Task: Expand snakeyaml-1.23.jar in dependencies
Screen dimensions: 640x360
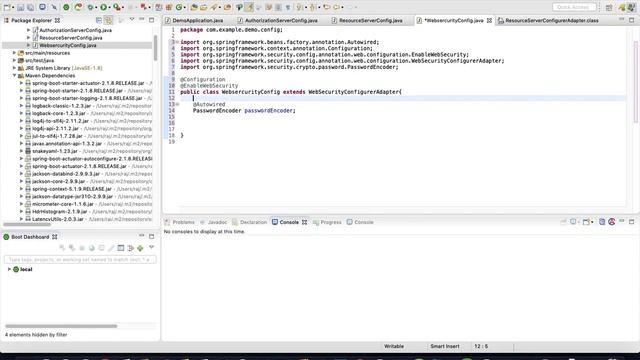Action: (x=22, y=151)
